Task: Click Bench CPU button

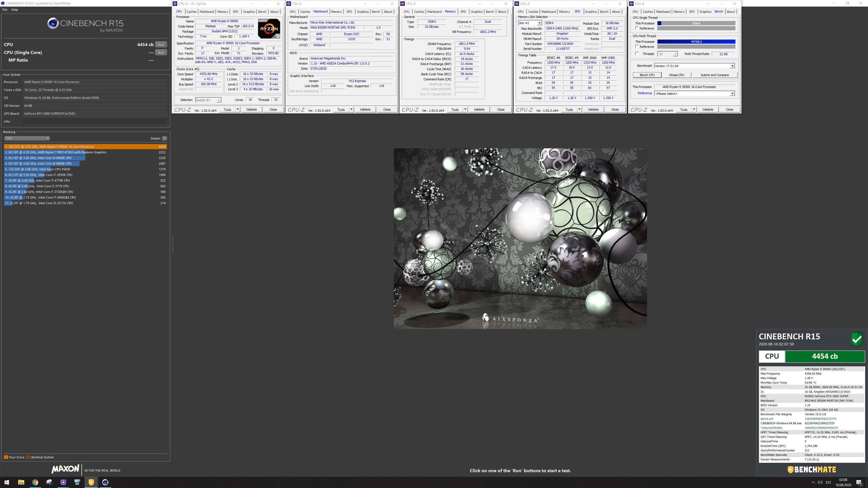Action: (647, 75)
